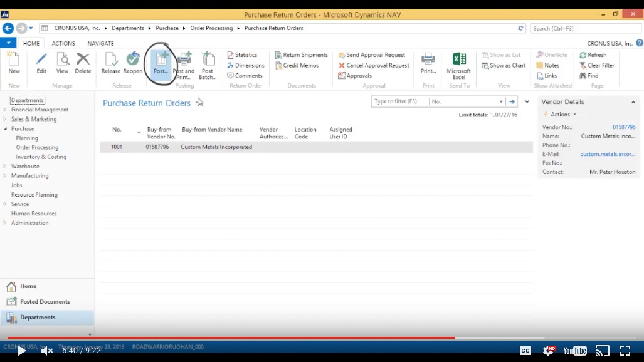
Task: Click Send Approval Request
Action: 372,55
